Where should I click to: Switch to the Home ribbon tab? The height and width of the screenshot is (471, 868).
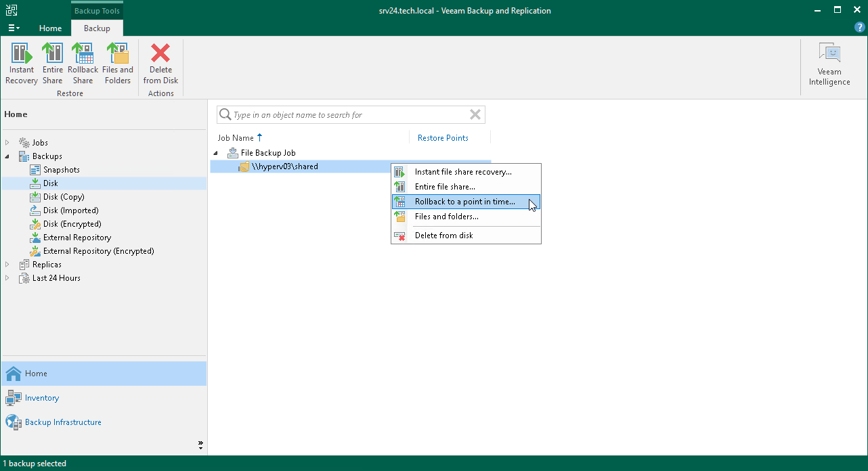pyautogui.click(x=50, y=28)
